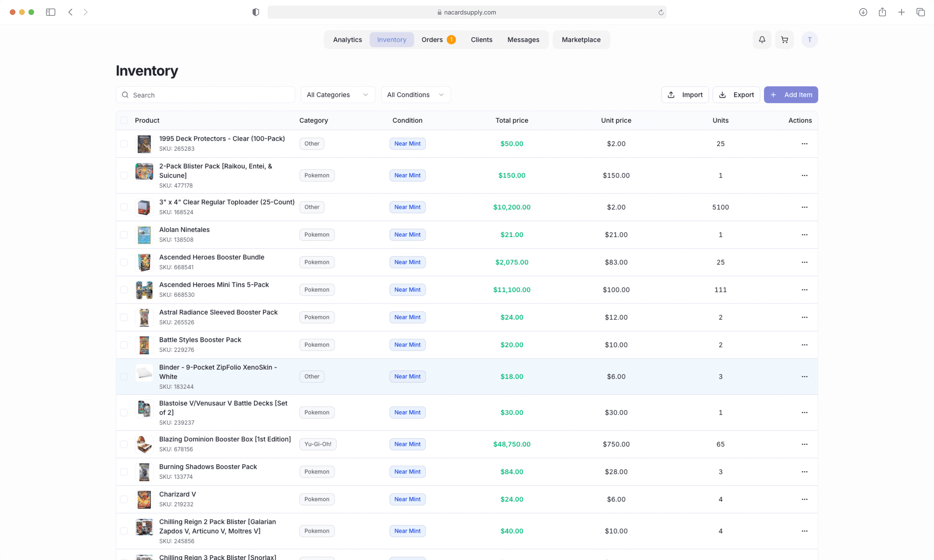Open actions for Chilling Reign 2 Pack Blister
Image resolution: width=934 pixels, height=560 pixels.
coord(805,531)
